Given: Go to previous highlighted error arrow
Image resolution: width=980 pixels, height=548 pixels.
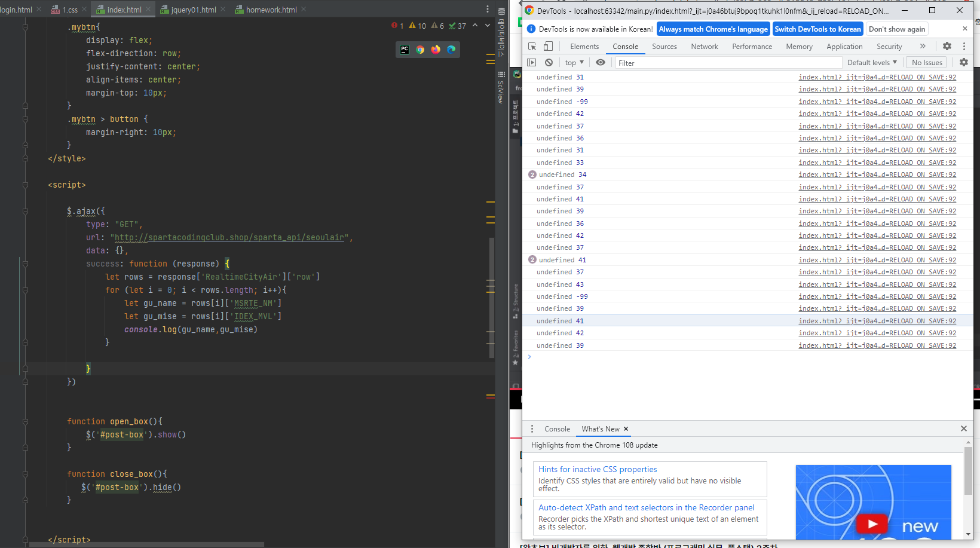Looking at the screenshot, I should tap(475, 25).
